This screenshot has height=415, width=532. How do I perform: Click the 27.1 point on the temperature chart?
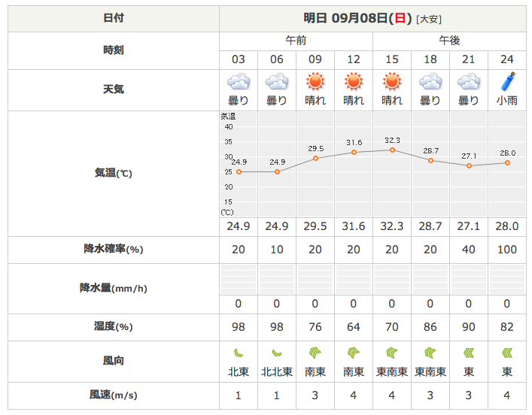pos(469,165)
